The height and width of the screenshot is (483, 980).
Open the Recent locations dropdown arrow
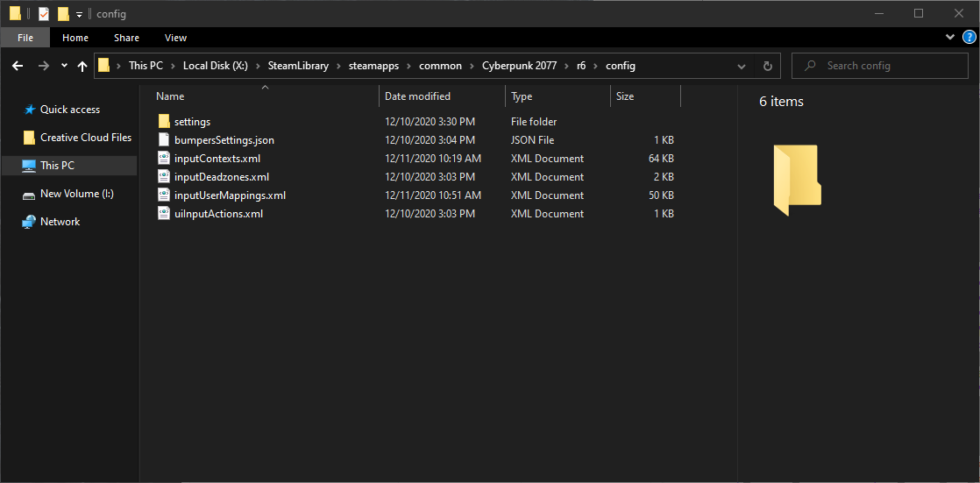(x=64, y=66)
